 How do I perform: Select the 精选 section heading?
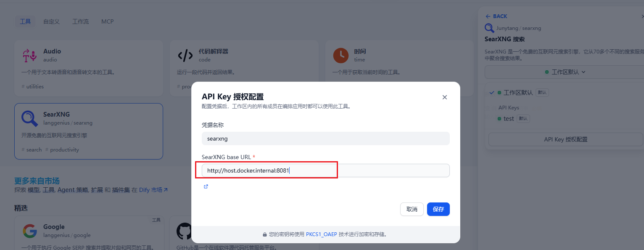21,208
